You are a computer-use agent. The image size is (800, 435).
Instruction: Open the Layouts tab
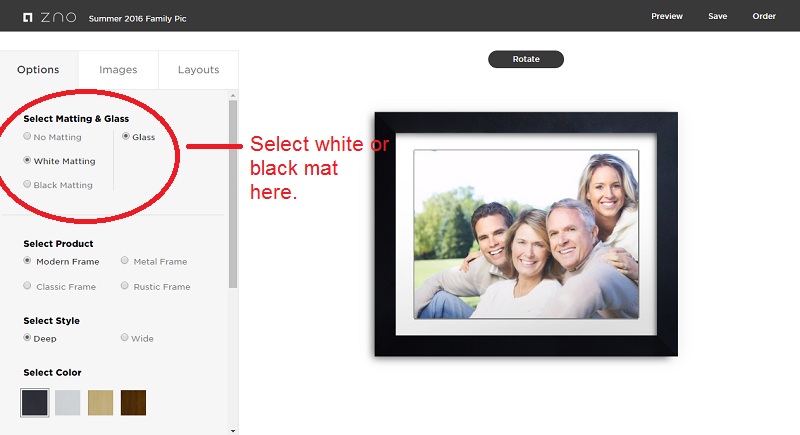pos(198,70)
